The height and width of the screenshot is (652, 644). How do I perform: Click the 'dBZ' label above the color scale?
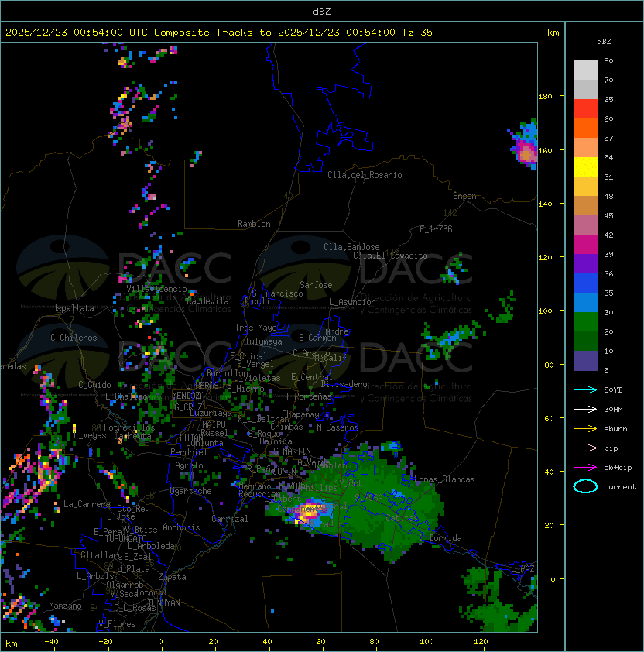[604, 42]
